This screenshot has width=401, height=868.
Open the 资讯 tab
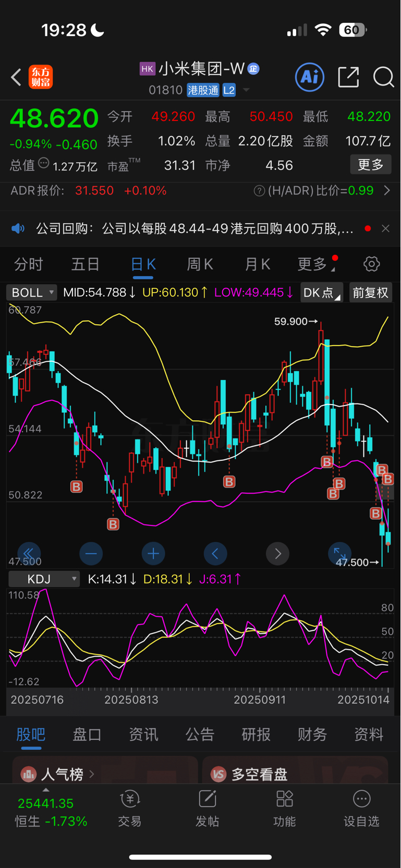click(x=143, y=735)
